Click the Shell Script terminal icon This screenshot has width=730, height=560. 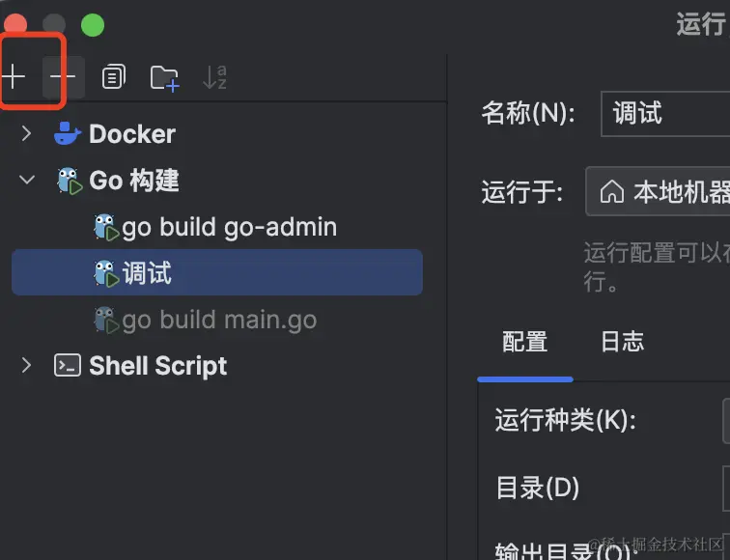(x=67, y=366)
